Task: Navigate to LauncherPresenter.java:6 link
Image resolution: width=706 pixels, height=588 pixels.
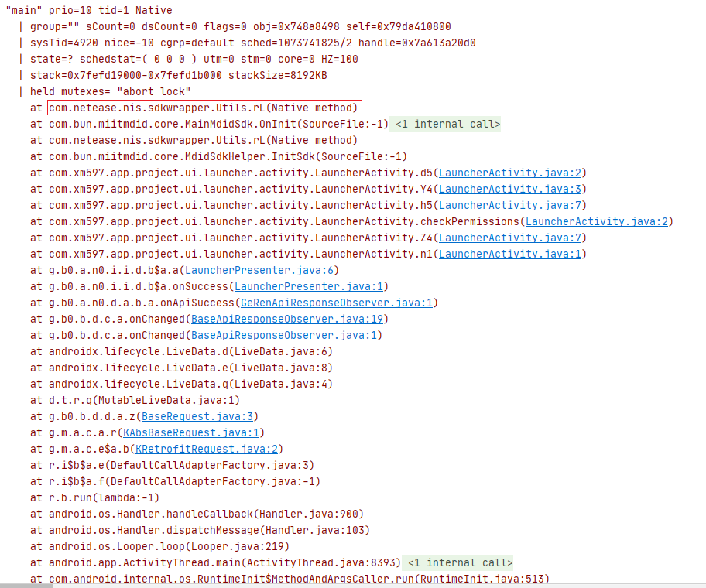Action: point(259,270)
